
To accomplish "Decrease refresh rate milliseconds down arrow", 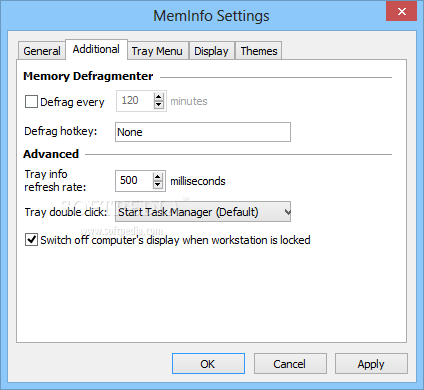I will (158, 185).
